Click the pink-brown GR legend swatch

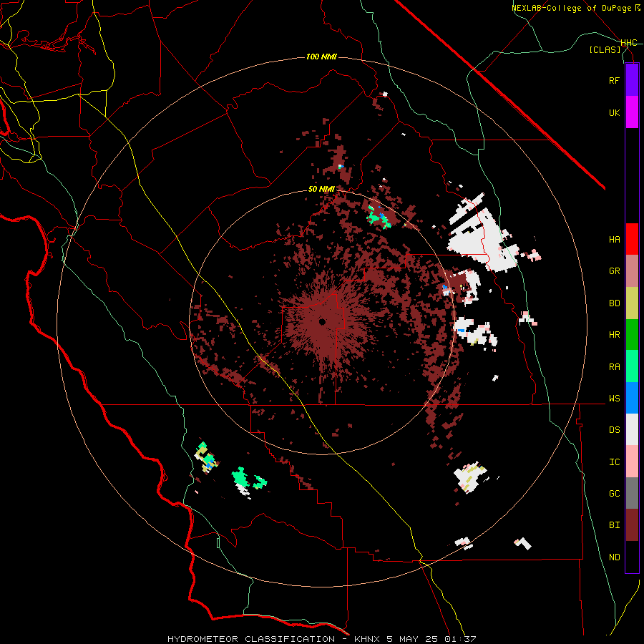[x=632, y=271]
